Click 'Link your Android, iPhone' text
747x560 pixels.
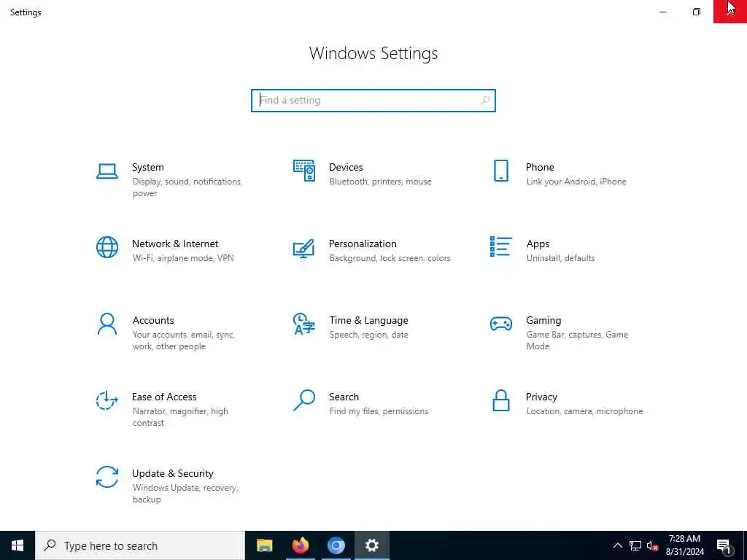pos(576,182)
